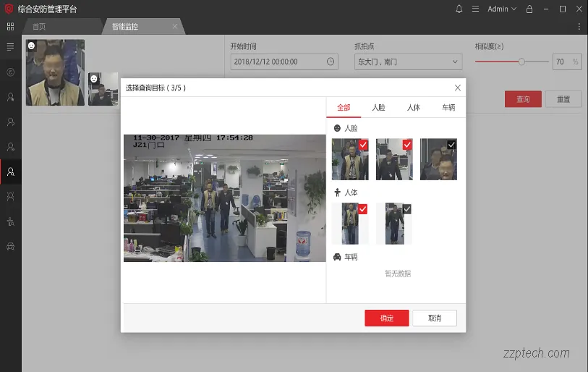
Task: Uncheck the first face thumbnail under 人脸
Action: pos(363,145)
